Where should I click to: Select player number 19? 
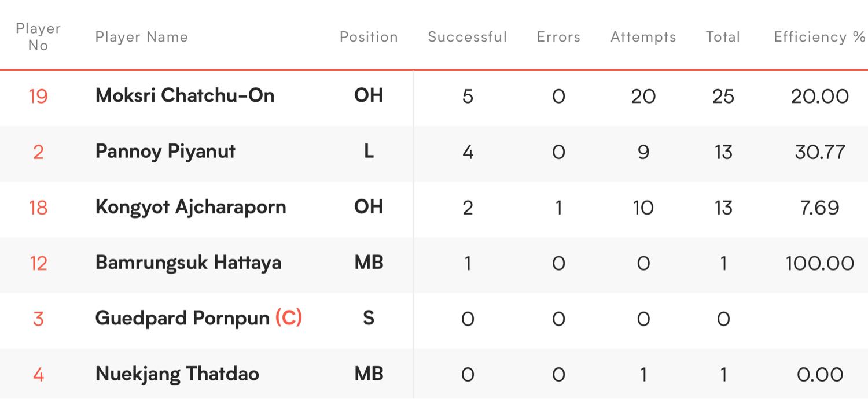pos(38,96)
